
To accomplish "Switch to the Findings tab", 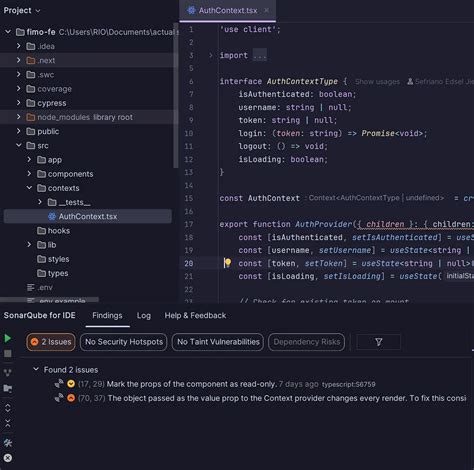I will [107, 315].
